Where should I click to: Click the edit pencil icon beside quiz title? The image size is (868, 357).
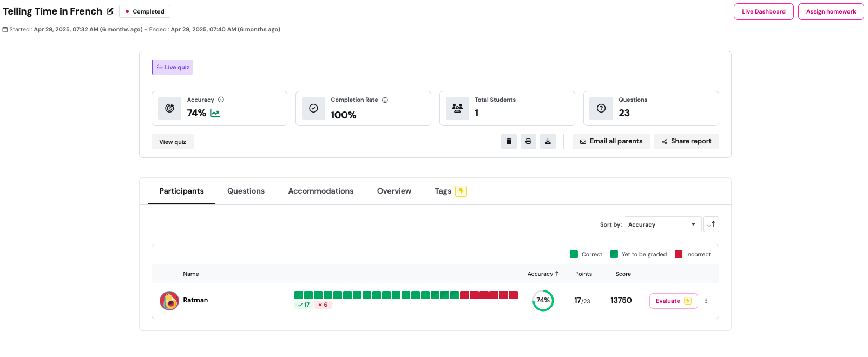110,11
